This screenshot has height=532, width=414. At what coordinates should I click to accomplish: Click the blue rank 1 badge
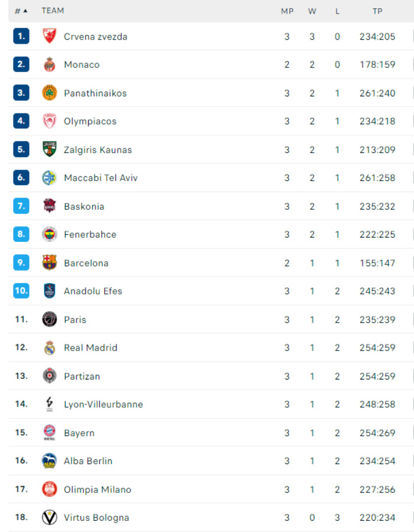point(21,36)
